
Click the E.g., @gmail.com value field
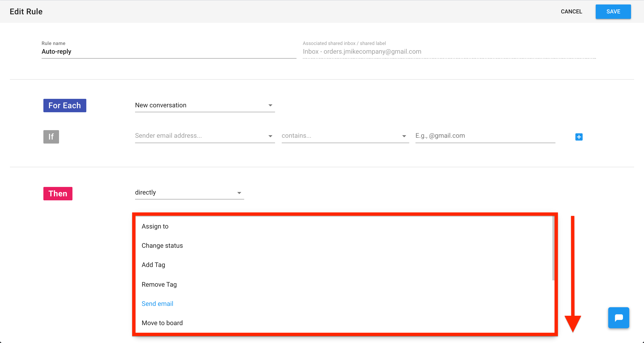[485, 136]
